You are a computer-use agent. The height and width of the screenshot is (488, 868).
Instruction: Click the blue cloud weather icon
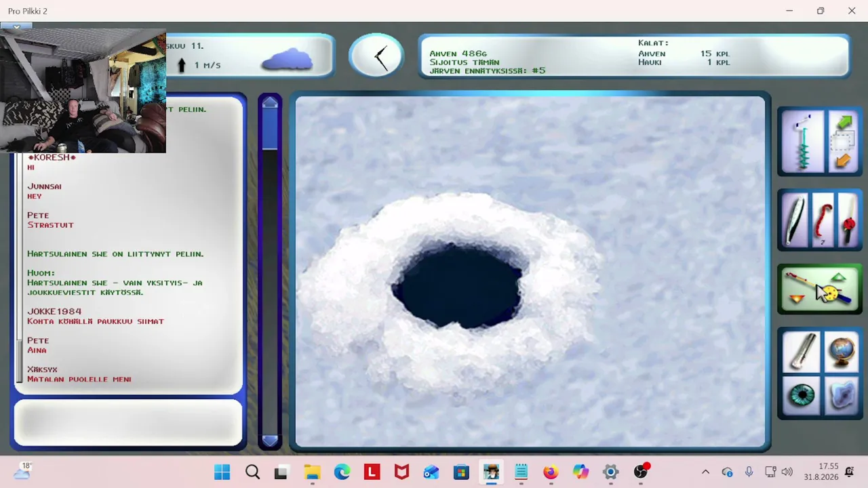288,59
